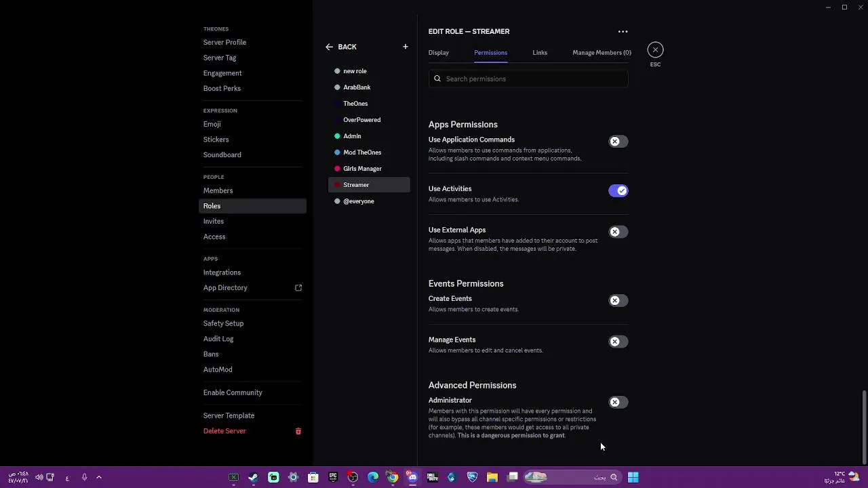Open the Xbox app from taskbar
868x488 pixels.
[x=233, y=477]
